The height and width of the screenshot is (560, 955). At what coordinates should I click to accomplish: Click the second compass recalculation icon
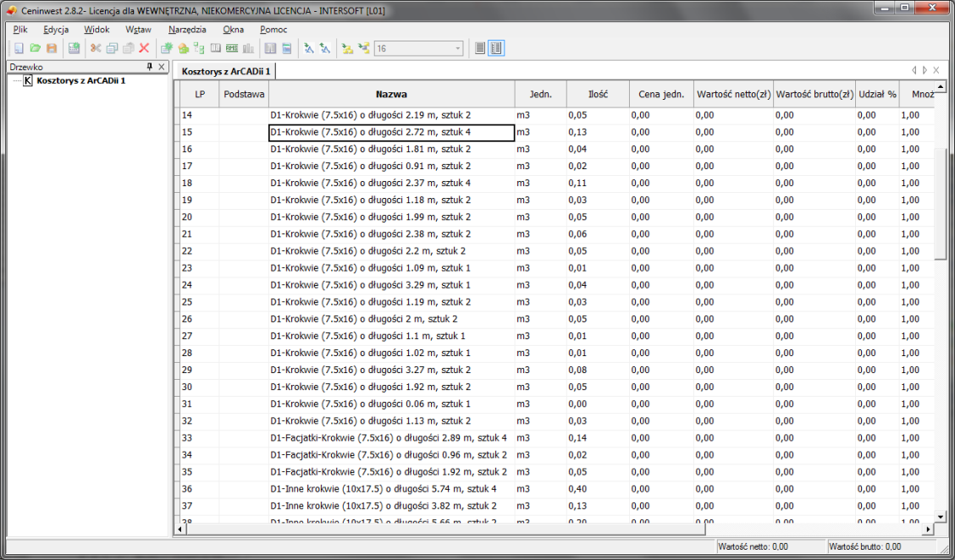click(324, 48)
